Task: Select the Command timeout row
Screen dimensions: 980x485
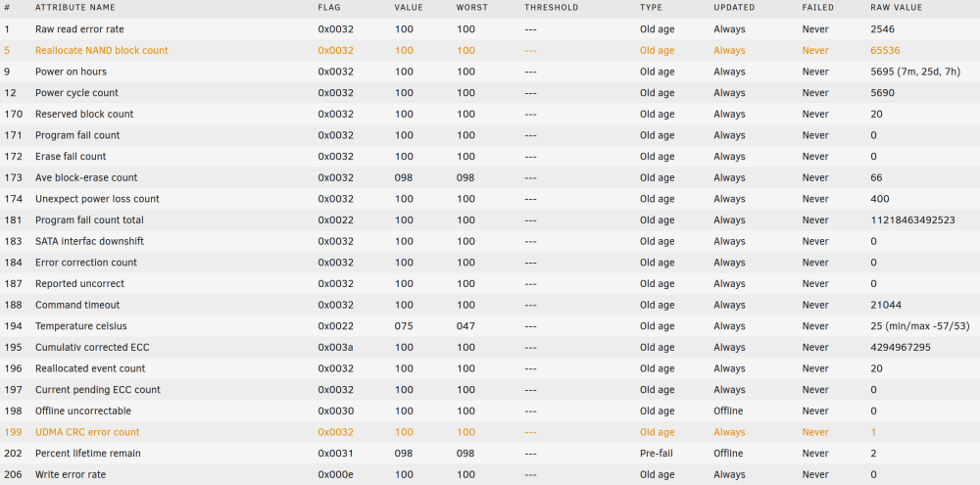Action: tap(490, 305)
